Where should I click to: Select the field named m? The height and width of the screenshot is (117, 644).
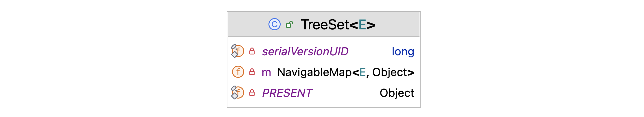tap(266, 72)
